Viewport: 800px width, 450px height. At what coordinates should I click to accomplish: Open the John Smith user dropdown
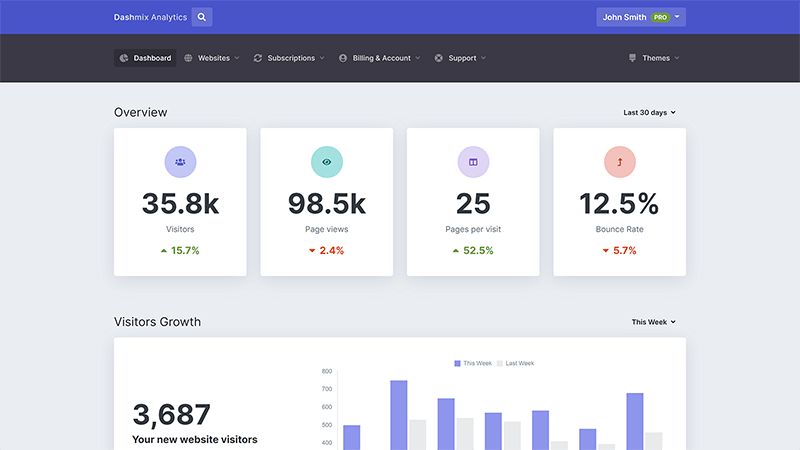(640, 17)
